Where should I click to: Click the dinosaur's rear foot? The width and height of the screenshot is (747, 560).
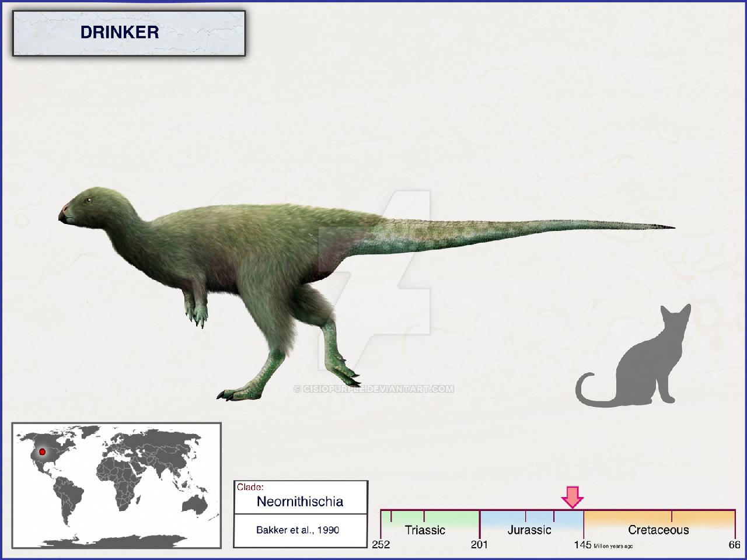[235, 393]
